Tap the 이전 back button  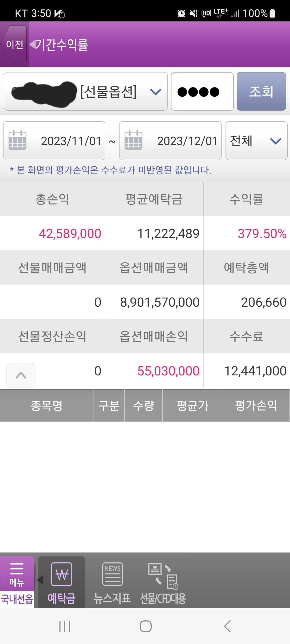pyautogui.click(x=15, y=45)
